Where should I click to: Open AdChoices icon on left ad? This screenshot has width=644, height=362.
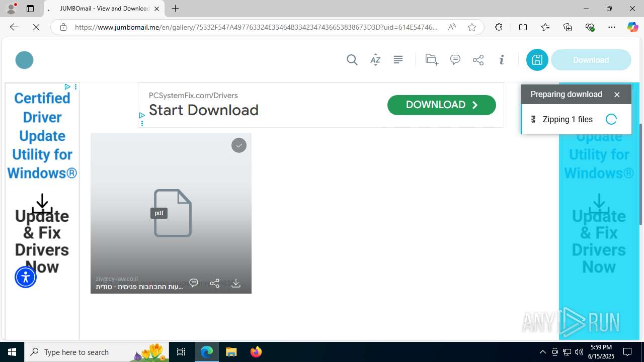tap(67, 87)
